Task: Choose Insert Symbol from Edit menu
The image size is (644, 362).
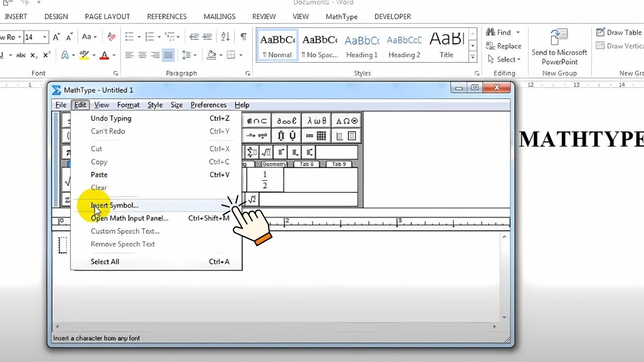Action: point(156,205)
